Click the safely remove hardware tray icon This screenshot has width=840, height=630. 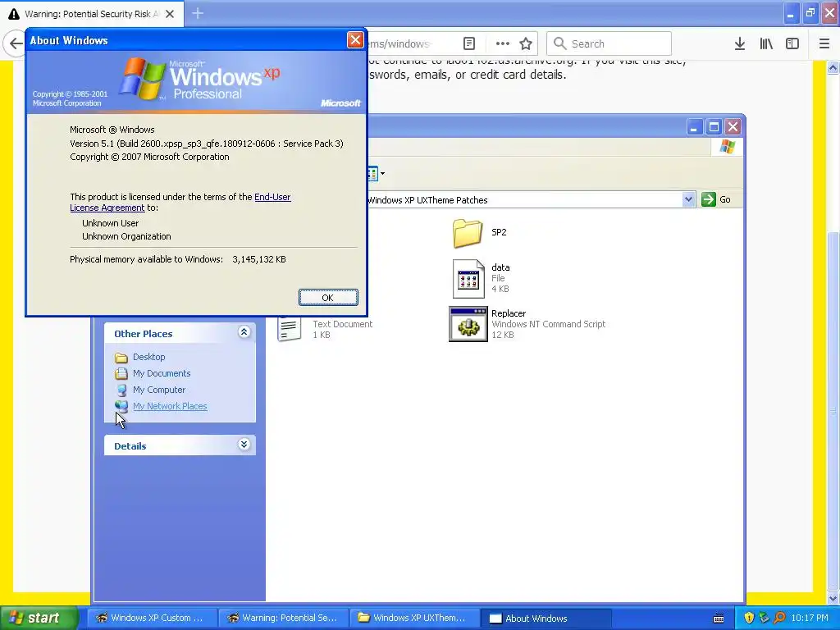[x=764, y=619]
